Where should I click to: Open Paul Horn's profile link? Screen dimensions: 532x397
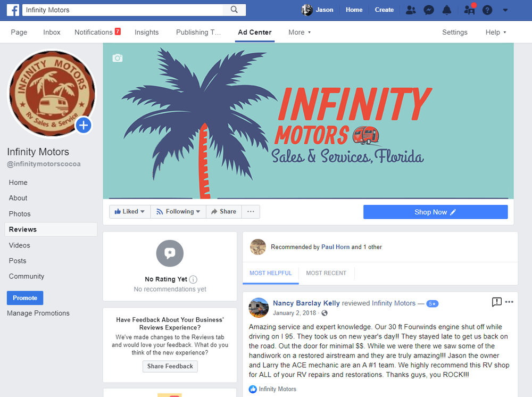click(335, 247)
